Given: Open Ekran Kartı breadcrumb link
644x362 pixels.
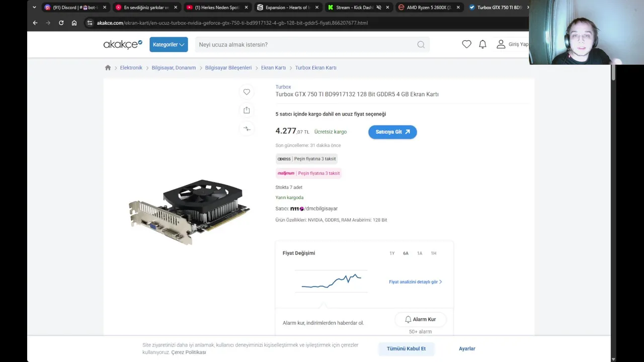Looking at the screenshot, I should tap(273, 67).
